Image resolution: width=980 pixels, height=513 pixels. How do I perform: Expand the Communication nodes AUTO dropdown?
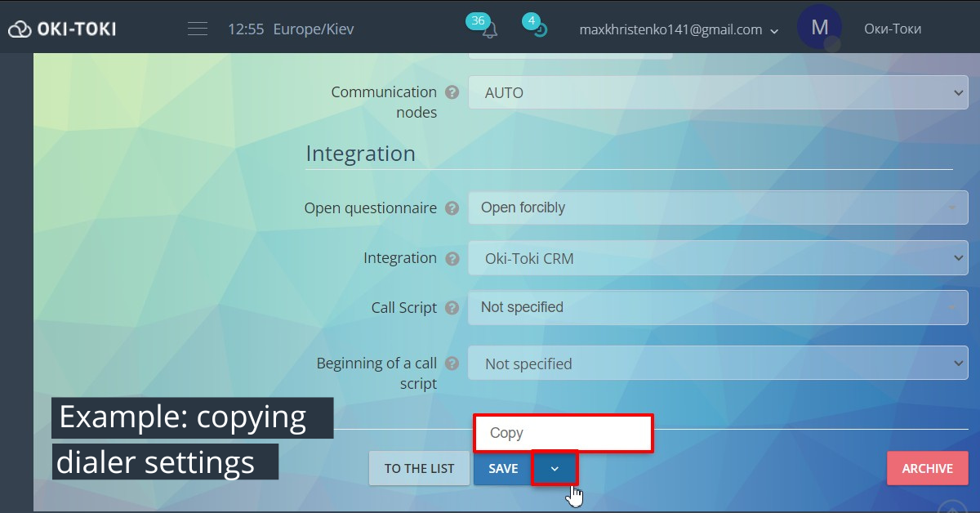click(x=717, y=93)
